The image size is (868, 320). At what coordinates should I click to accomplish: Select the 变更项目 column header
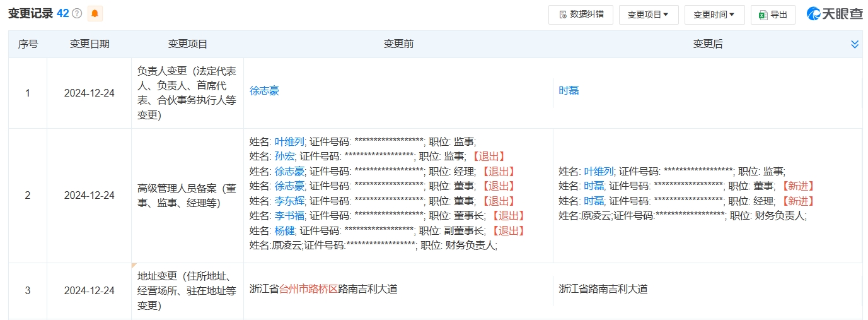pyautogui.click(x=187, y=44)
